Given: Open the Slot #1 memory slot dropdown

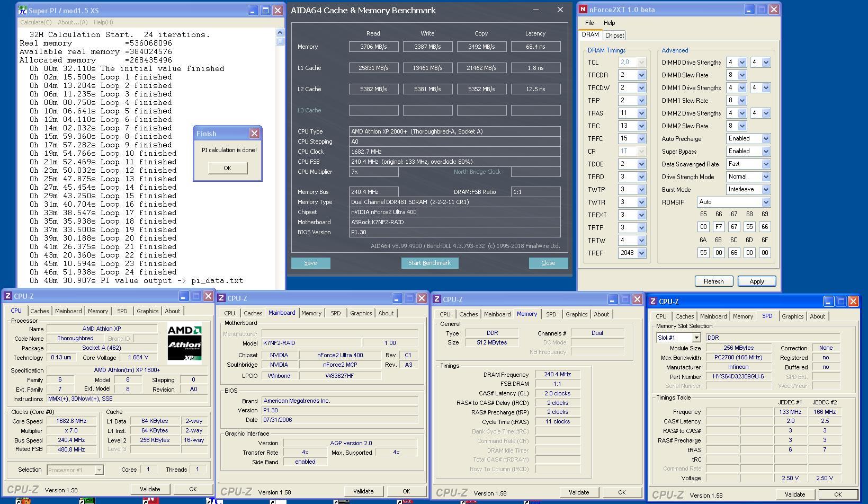Looking at the screenshot, I should point(696,338).
